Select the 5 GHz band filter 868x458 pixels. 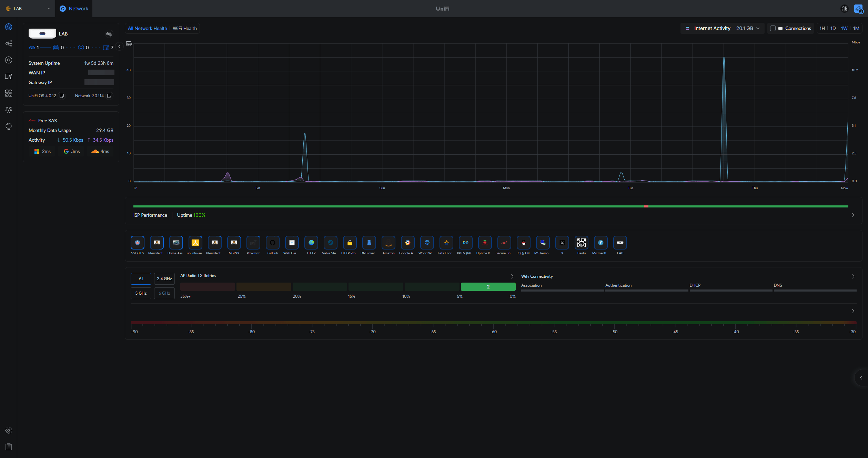coord(141,293)
